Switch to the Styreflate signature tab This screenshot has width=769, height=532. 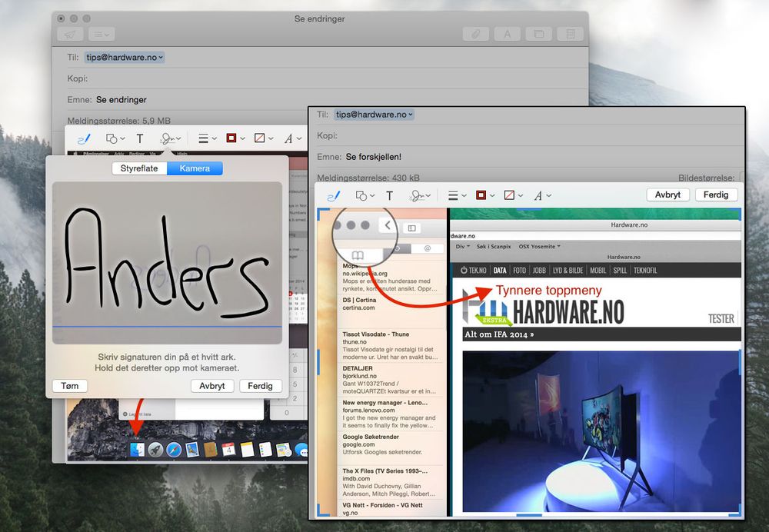(x=139, y=168)
